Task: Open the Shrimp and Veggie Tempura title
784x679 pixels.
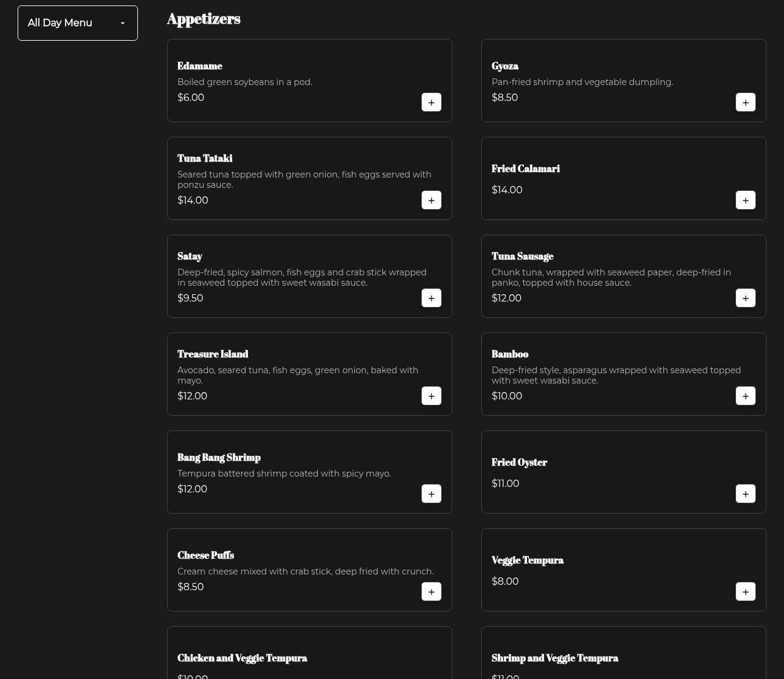Action: click(555, 658)
